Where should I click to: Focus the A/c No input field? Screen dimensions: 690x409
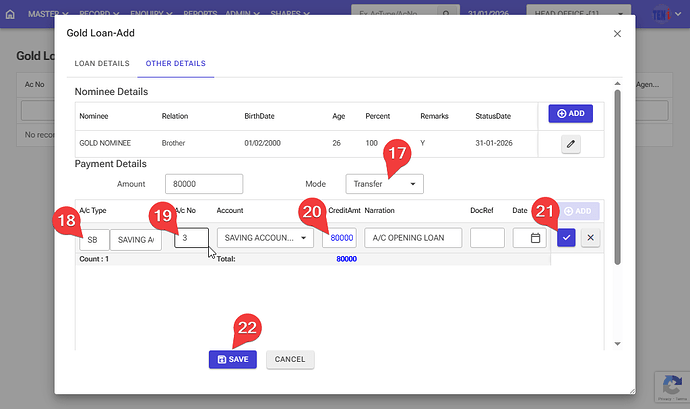click(x=191, y=238)
